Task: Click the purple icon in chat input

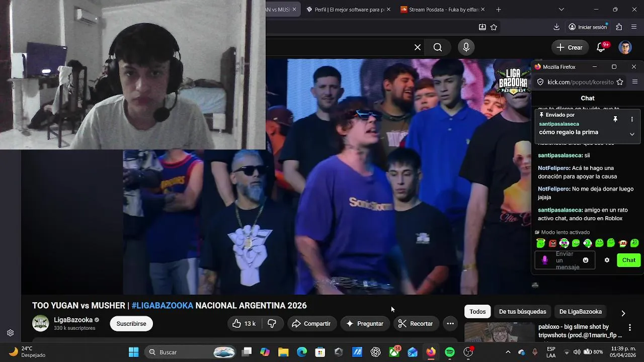Action: pos(544,260)
